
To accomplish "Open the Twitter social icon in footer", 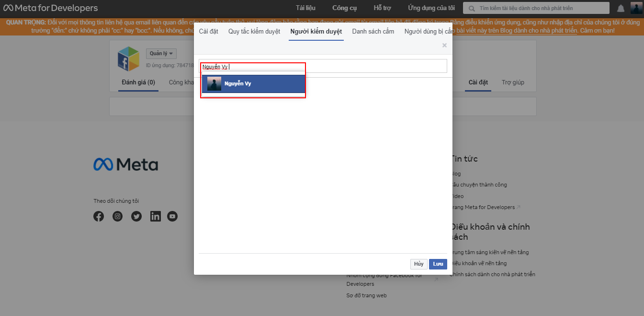I will 136,216.
